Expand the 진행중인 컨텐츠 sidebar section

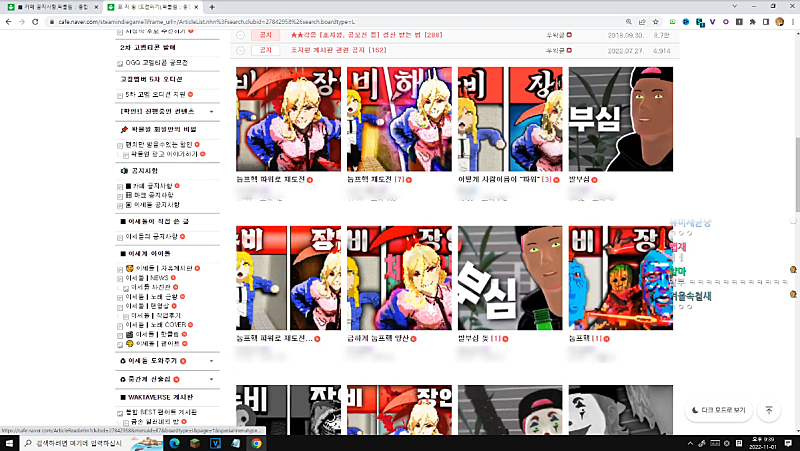212,111
